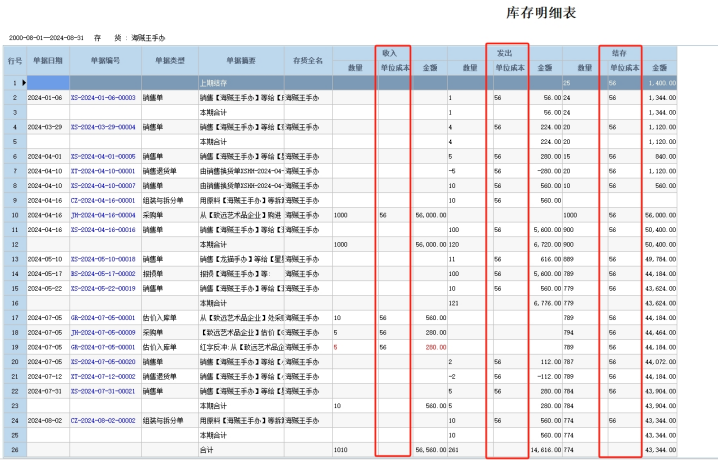This screenshot has height=461, width=718.
Task: Open assembly order link CZ-2024-04-16-00001
Action: point(103,201)
